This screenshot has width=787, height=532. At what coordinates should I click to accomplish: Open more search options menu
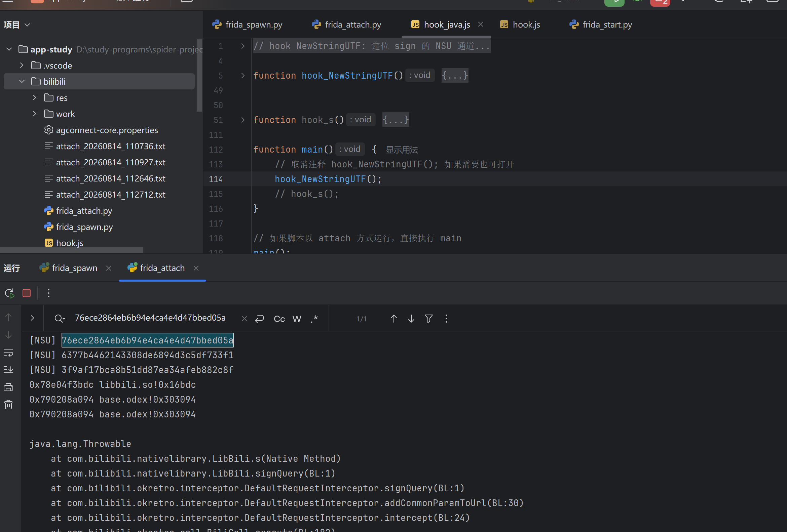point(446,319)
